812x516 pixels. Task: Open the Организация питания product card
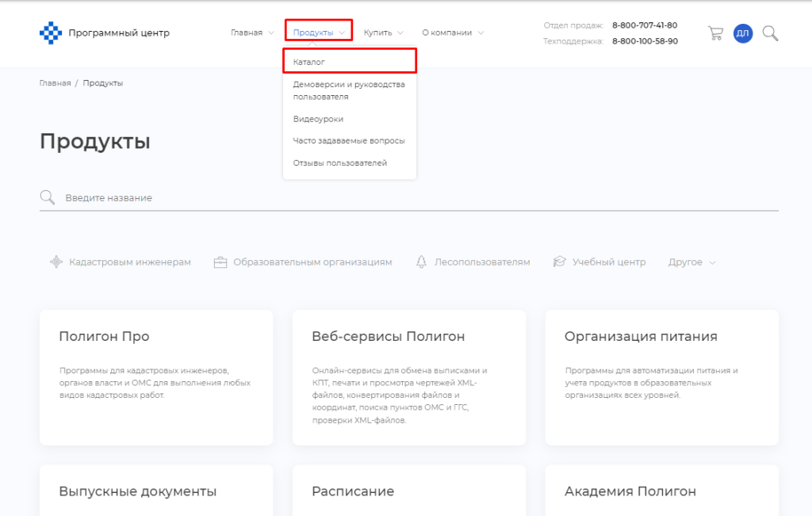[x=662, y=377]
